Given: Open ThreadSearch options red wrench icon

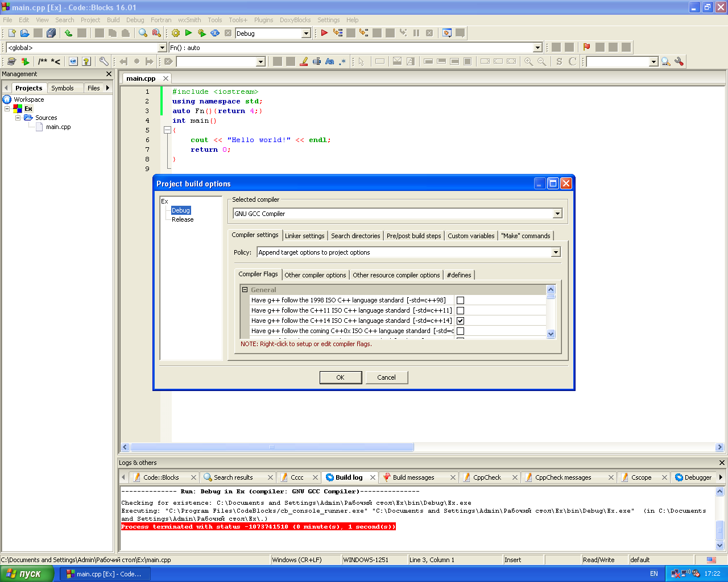Looking at the screenshot, I should [679, 61].
